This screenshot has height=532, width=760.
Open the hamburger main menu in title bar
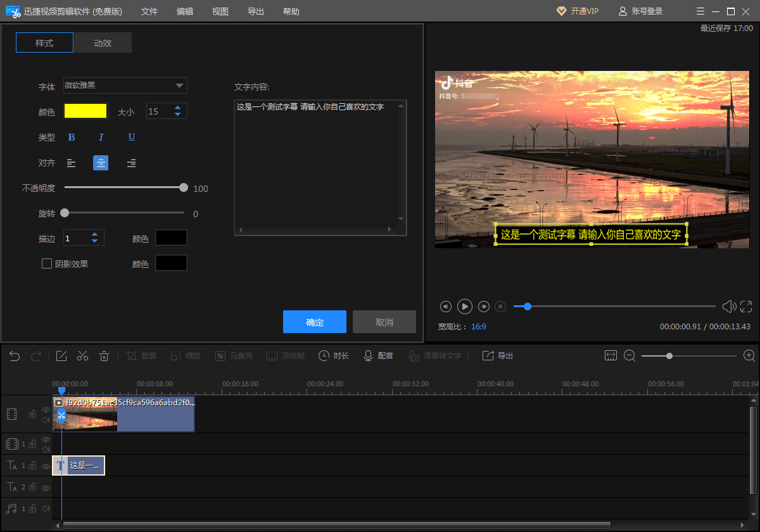700,11
